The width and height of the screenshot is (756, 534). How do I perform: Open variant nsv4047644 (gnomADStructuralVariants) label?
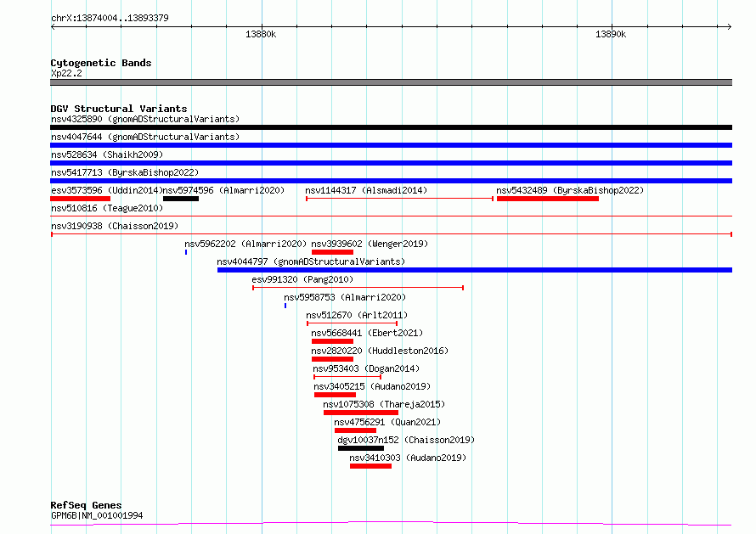(145, 137)
